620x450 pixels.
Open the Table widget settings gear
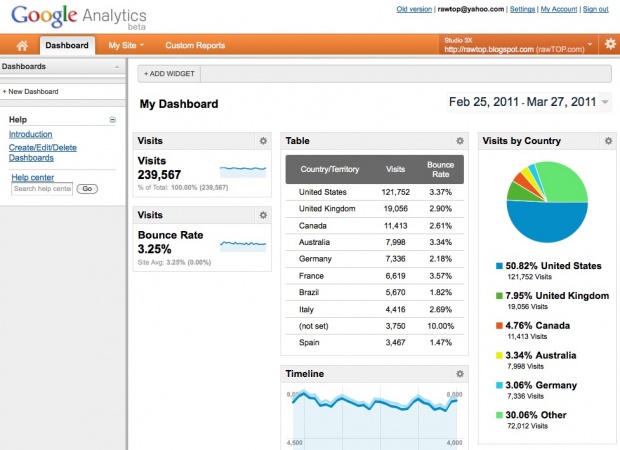pos(459,141)
